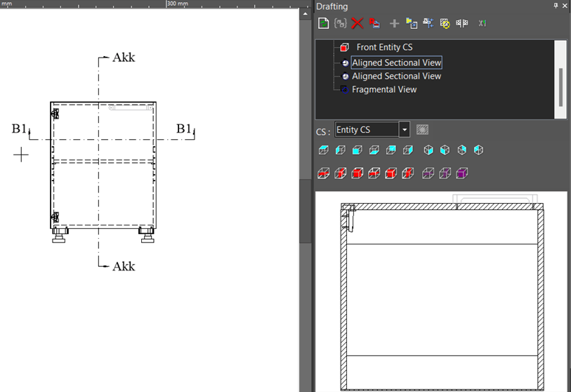Click the Drafting panel title
This screenshot has width=571, height=392.
pos(332,6)
